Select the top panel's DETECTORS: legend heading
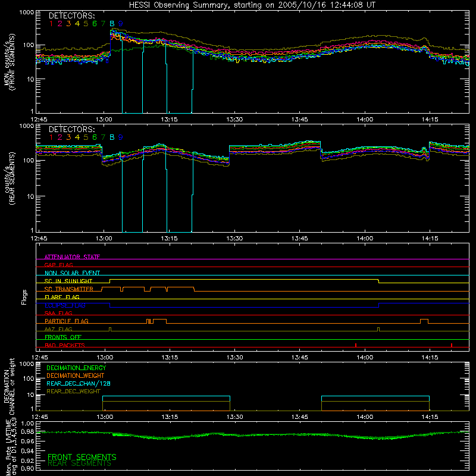Image resolution: width=476 pixels, height=476 pixels. click(x=72, y=16)
